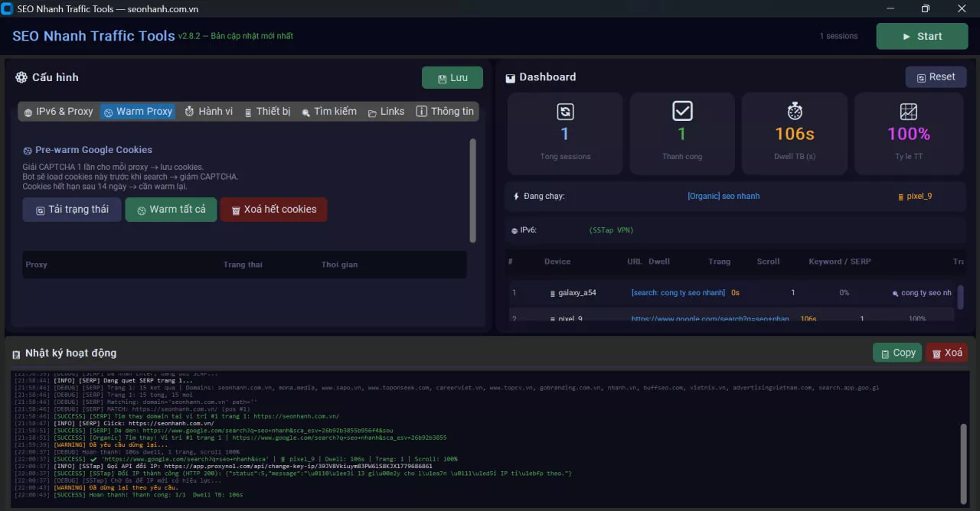Viewport: 980px width, 511px height.
Task: Click the Device column header in Dashboard
Action: (x=557, y=262)
